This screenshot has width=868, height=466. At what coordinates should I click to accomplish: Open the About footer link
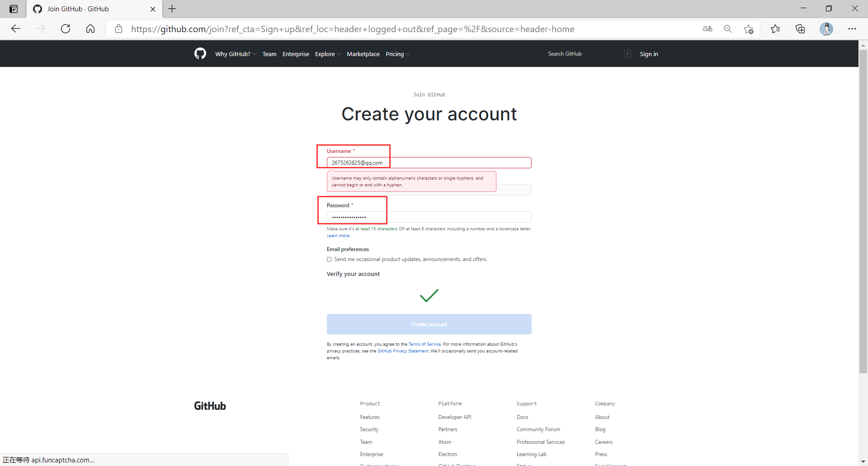click(602, 417)
